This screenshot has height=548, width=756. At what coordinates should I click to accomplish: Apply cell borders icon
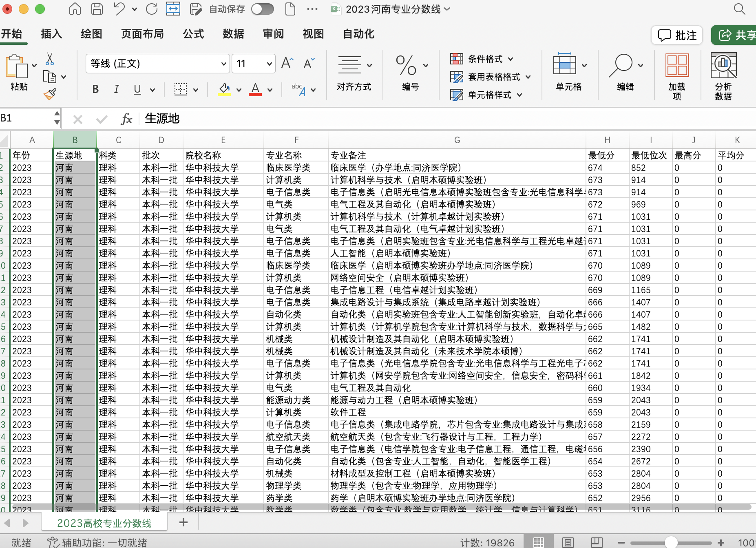point(181,89)
